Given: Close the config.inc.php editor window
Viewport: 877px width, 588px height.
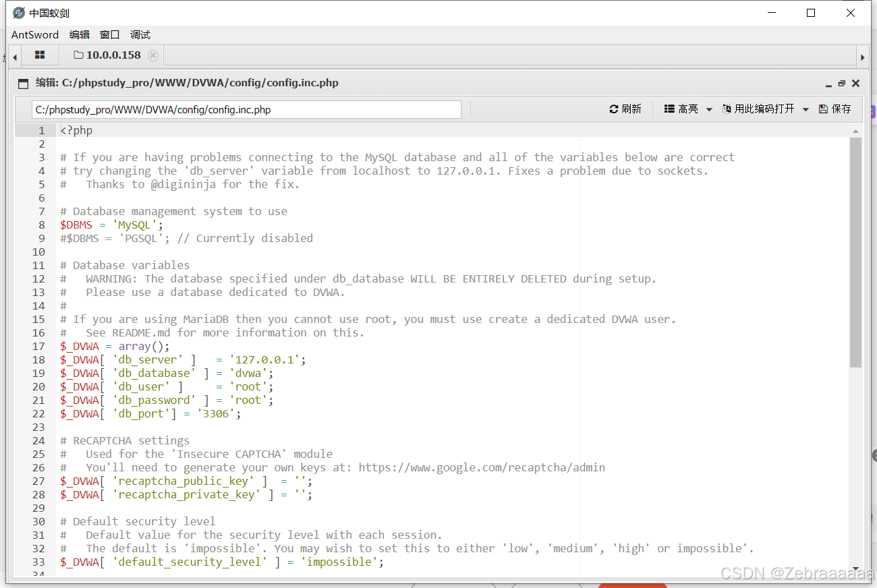Looking at the screenshot, I should [855, 84].
